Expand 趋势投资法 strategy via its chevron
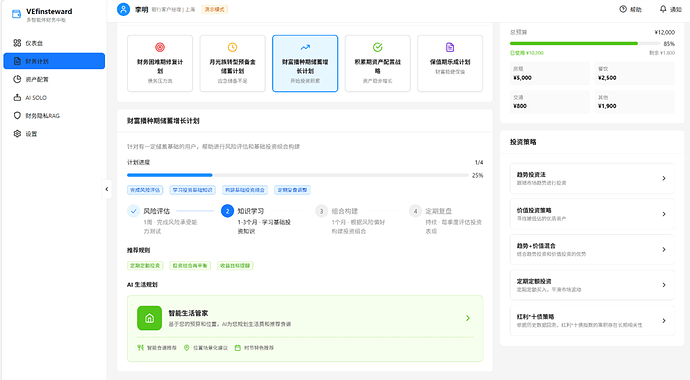 point(664,178)
